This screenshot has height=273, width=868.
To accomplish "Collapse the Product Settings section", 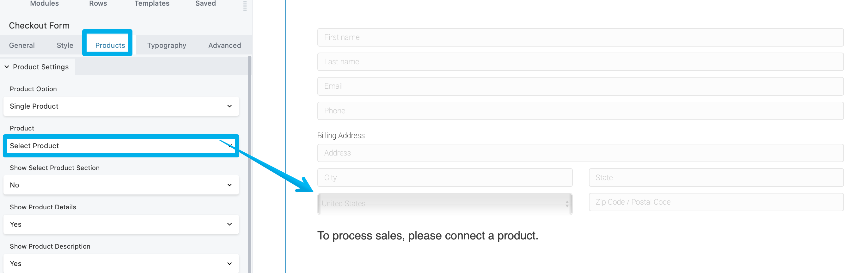I will 7,67.
